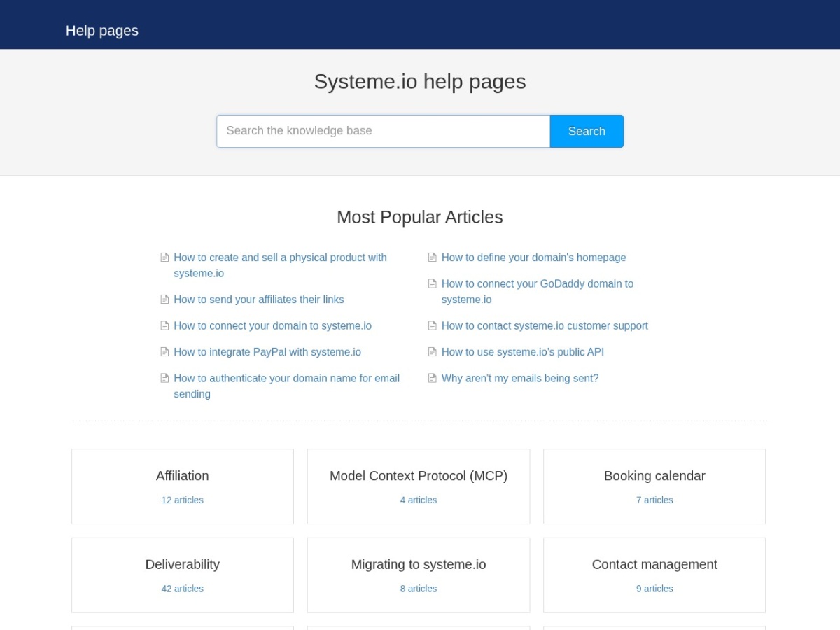Image resolution: width=840 pixels, height=630 pixels.
Task: Open "How to connect your domain to systeme.io"
Action: pos(272,325)
